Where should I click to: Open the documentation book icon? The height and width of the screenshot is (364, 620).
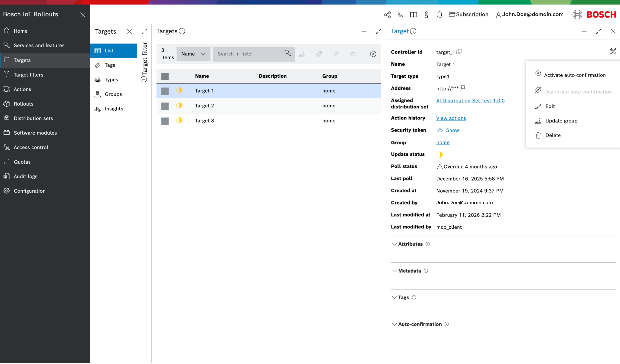click(x=414, y=15)
